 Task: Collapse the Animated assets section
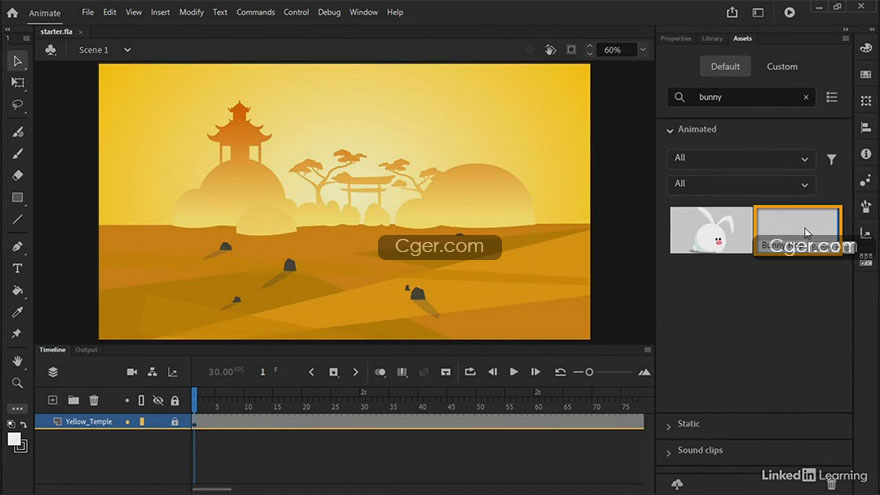(670, 130)
